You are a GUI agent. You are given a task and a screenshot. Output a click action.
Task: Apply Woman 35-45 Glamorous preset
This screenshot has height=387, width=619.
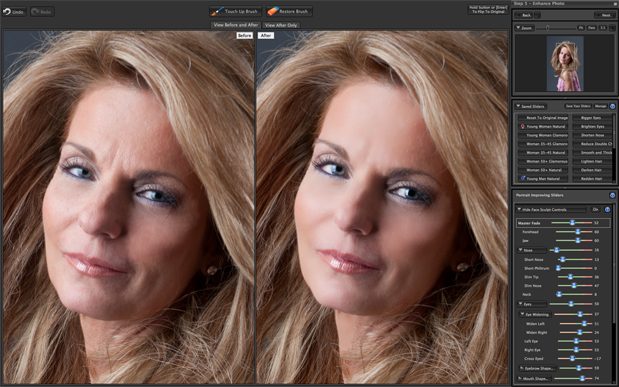pos(543,144)
